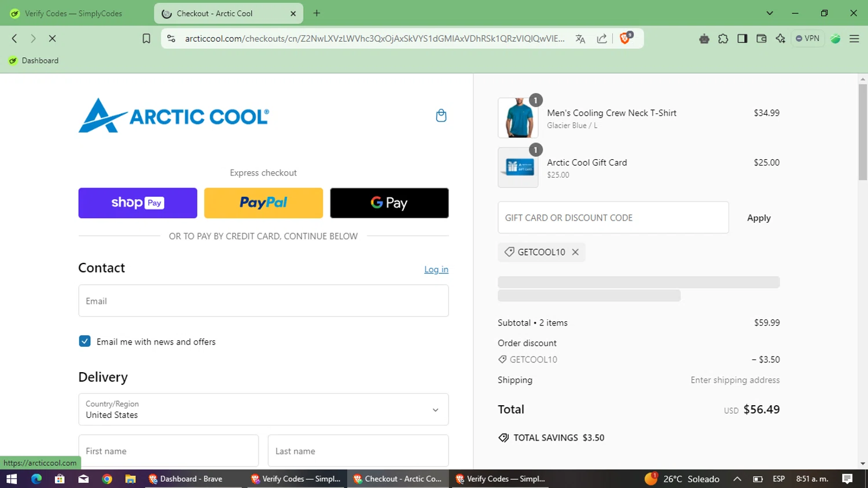Pay with Shop Pay
868x488 pixels.
point(138,203)
